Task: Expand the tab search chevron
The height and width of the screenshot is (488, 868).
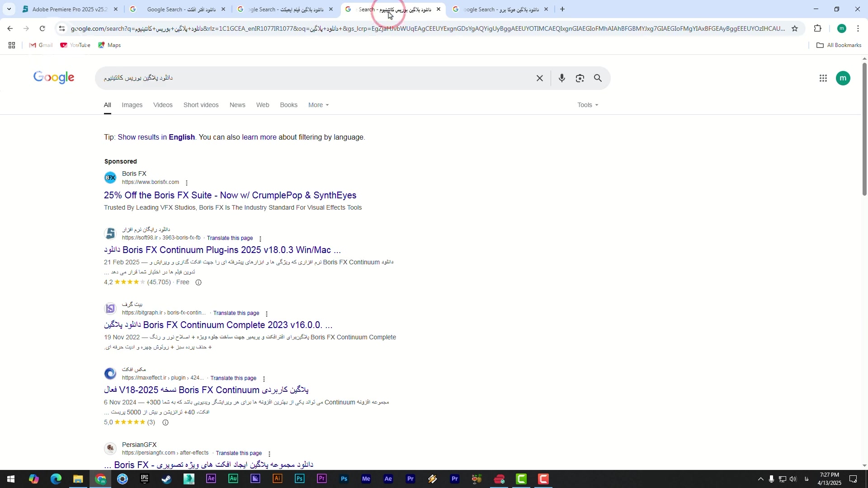Action: 9,9
